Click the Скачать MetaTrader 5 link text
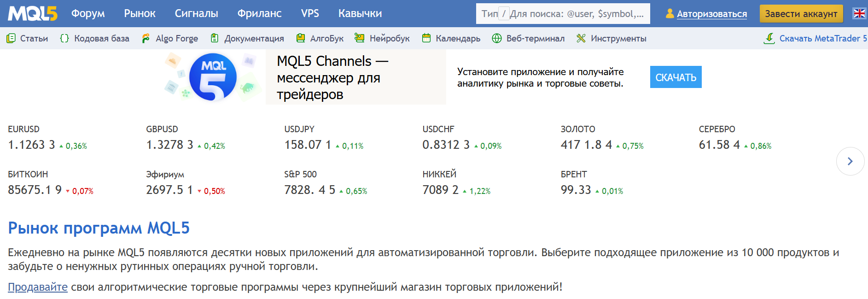Screen dimensions: 868x299 coord(823,38)
